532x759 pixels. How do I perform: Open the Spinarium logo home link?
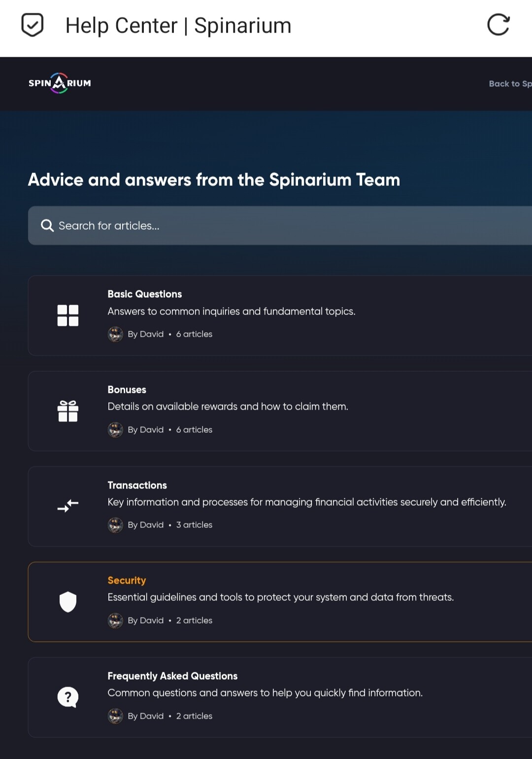(x=60, y=83)
